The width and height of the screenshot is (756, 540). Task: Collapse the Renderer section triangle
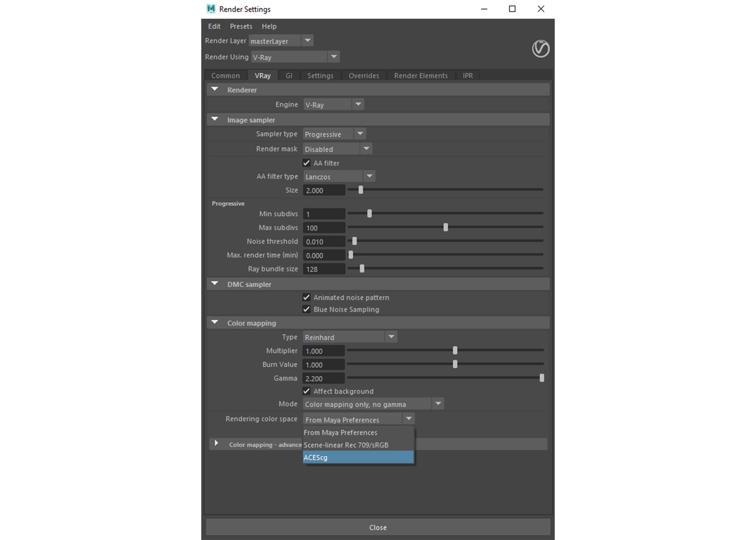pyautogui.click(x=215, y=89)
